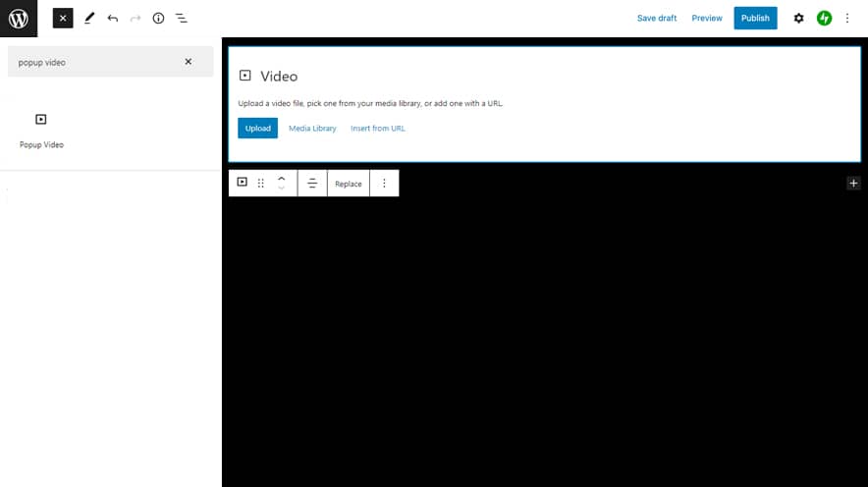868x487 pixels.
Task: Undo the last change
Action: [x=112, y=19]
